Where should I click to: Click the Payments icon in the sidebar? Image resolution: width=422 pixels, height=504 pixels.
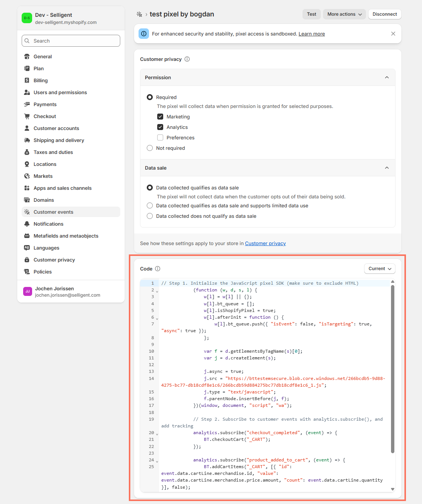27,104
